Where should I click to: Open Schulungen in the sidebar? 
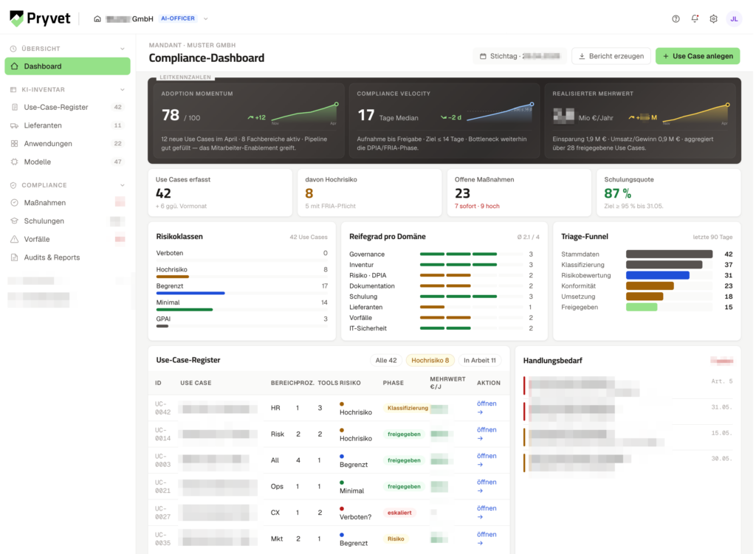pyautogui.click(x=67, y=221)
